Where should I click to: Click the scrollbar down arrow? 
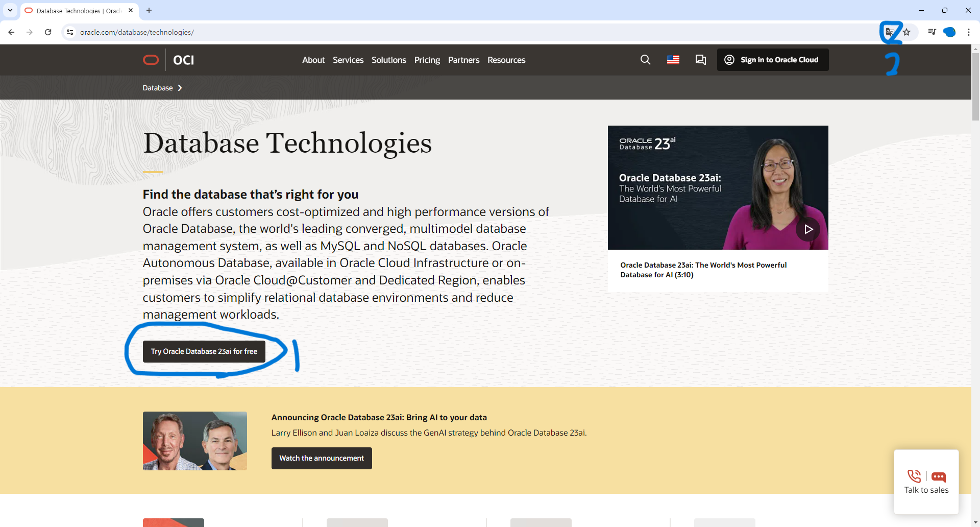coord(975,523)
